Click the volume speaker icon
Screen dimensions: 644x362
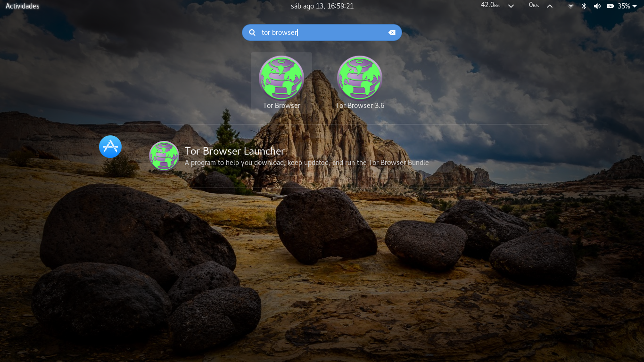[x=597, y=6]
